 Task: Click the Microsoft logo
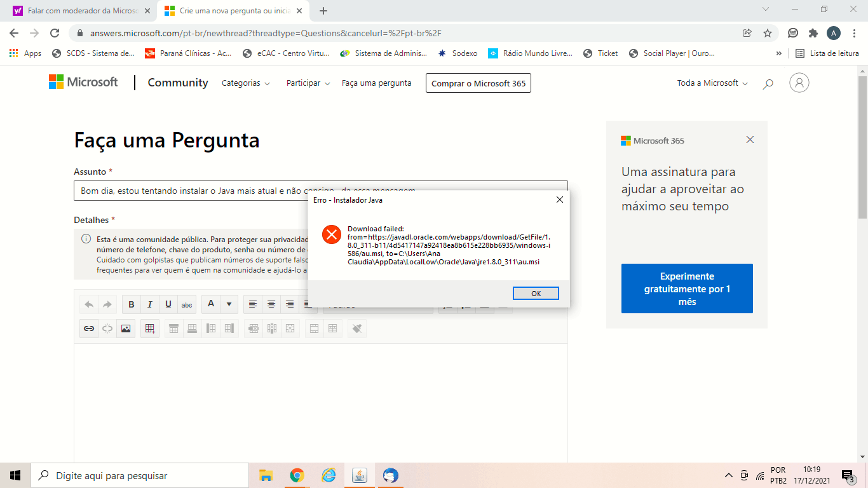point(83,82)
